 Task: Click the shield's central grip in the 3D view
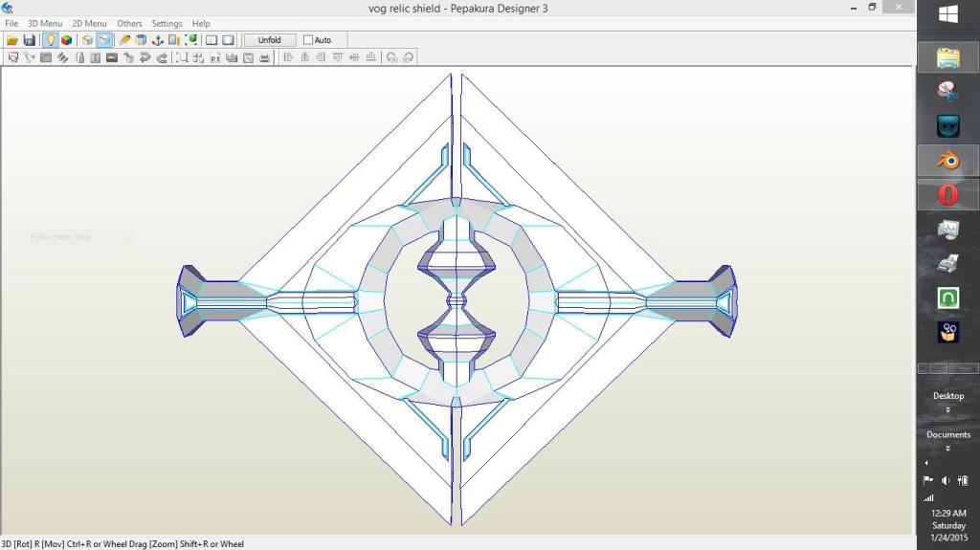[x=457, y=300]
